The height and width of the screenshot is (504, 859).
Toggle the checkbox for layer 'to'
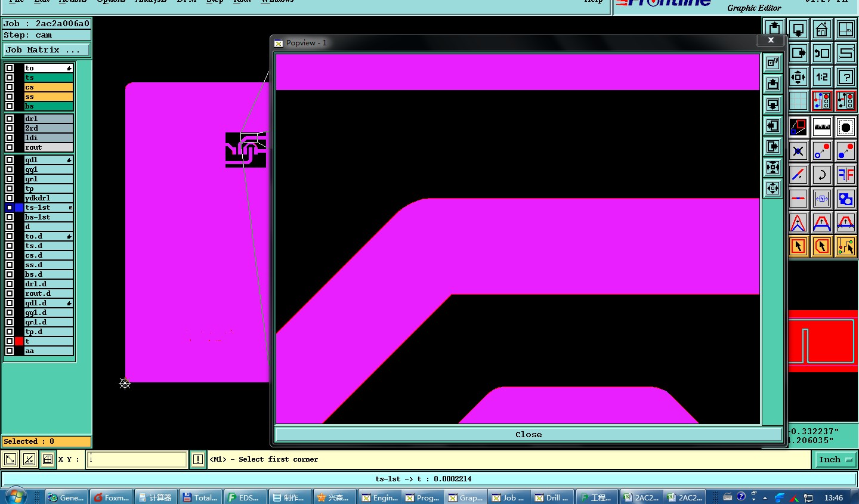10,68
